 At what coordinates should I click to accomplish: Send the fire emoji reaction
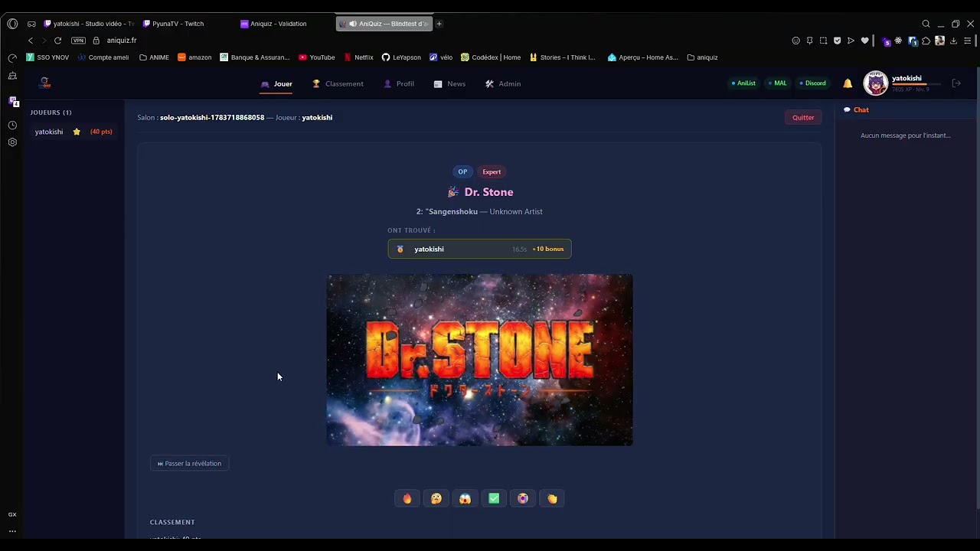(407, 498)
